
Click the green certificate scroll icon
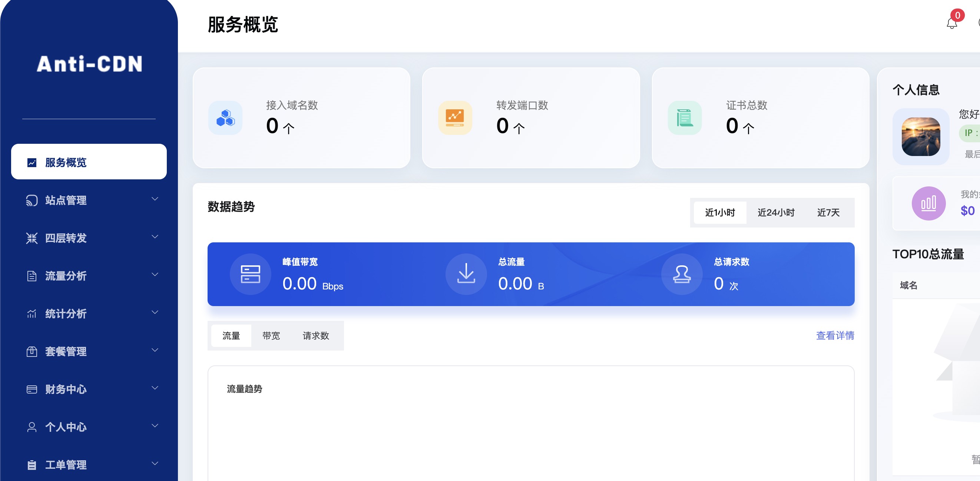click(684, 118)
